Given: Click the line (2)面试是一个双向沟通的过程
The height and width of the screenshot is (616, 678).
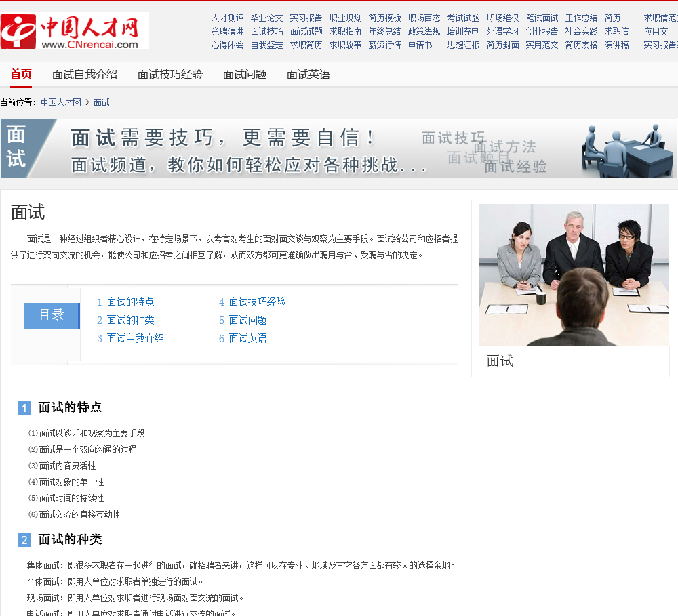Looking at the screenshot, I should [x=82, y=449].
